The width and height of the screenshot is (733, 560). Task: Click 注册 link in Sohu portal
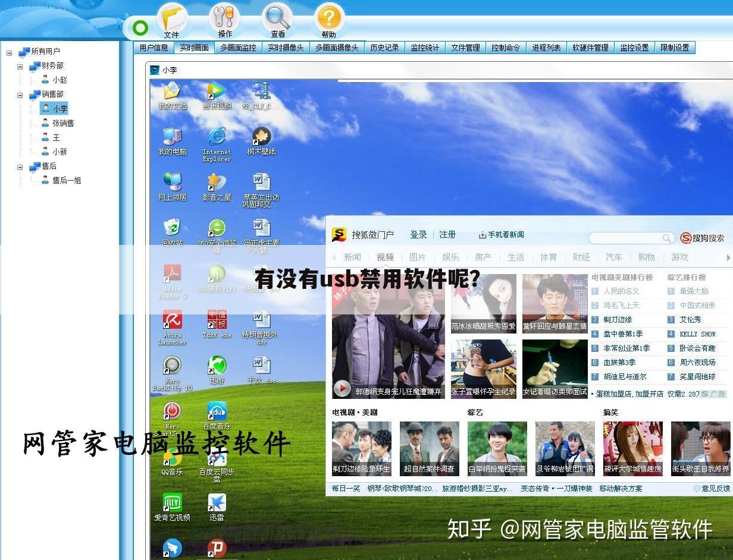click(x=447, y=235)
